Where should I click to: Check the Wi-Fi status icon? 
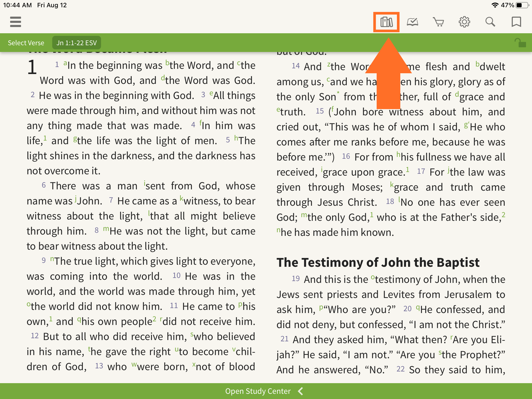click(495, 5)
